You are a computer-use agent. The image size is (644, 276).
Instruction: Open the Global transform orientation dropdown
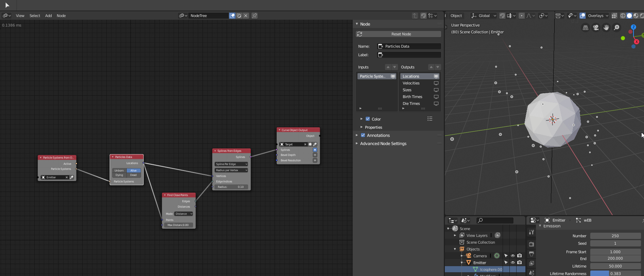[484, 16]
